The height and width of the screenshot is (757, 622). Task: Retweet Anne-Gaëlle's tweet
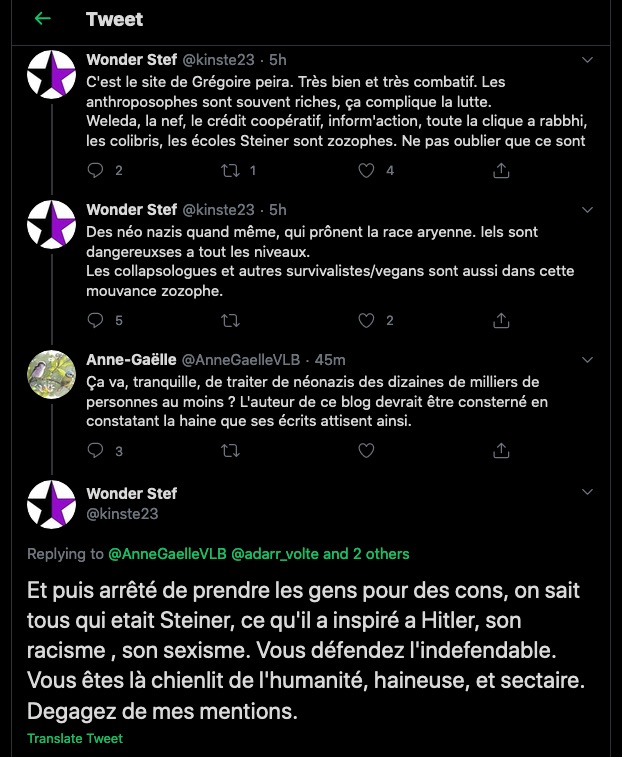tap(230, 451)
